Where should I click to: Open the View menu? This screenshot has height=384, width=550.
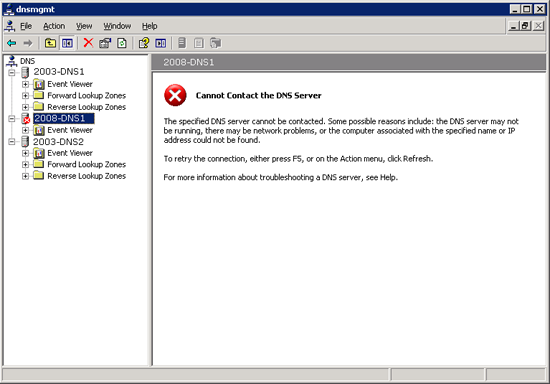coord(84,26)
